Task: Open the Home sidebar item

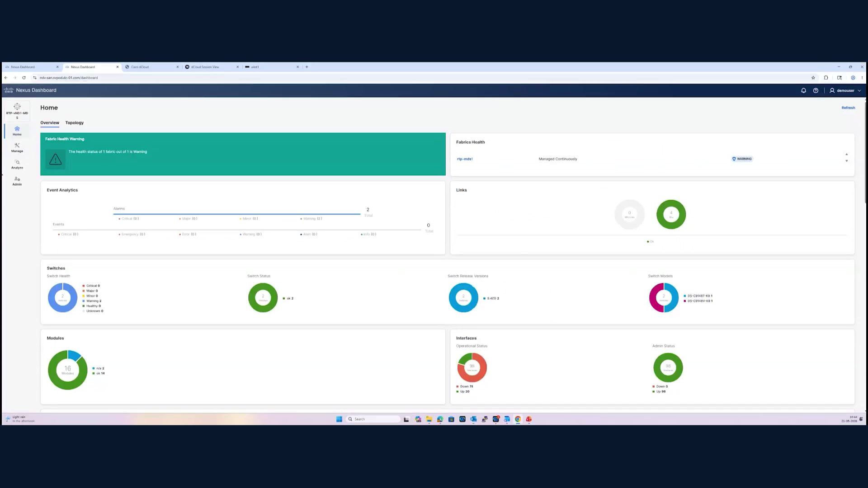Action: point(17,131)
